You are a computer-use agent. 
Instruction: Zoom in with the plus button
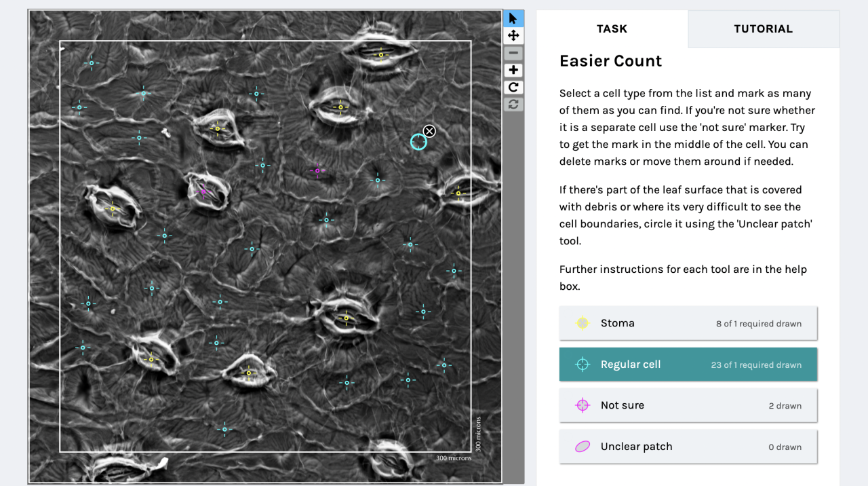point(513,70)
